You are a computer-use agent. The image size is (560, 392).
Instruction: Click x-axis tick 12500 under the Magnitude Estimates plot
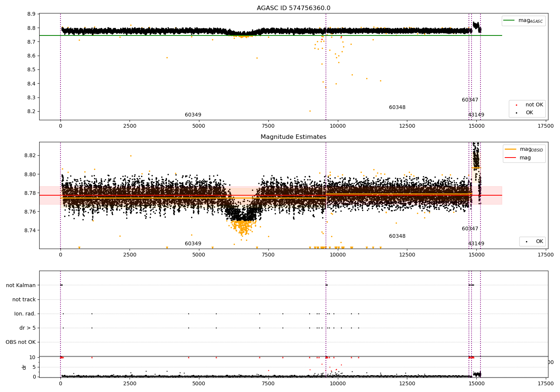407,255
